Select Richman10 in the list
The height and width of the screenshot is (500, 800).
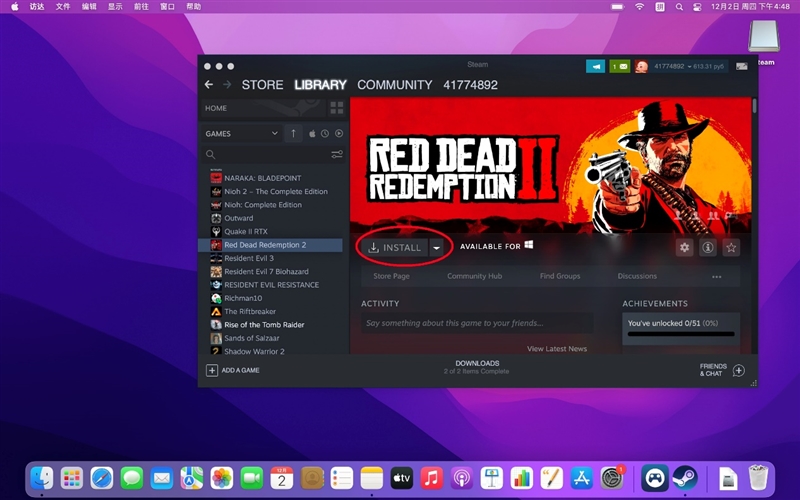[270, 298]
